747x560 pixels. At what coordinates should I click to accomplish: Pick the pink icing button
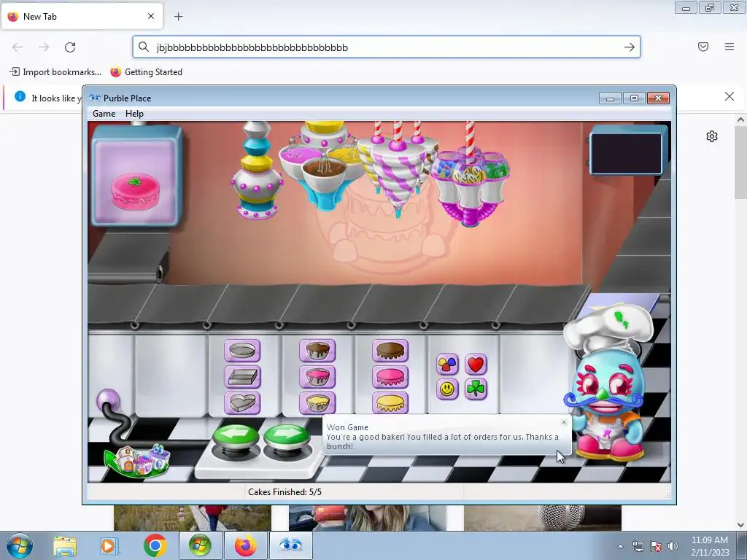(x=390, y=377)
